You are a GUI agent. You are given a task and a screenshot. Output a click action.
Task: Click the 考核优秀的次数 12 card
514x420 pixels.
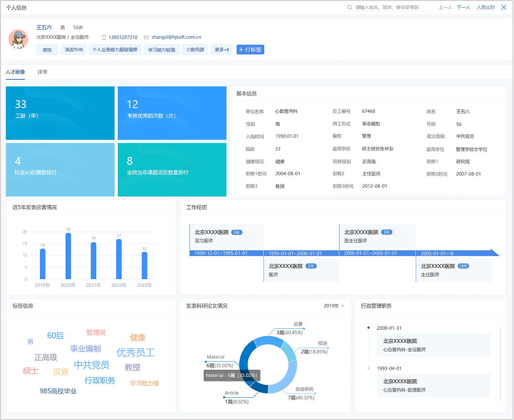click(172, 113)
